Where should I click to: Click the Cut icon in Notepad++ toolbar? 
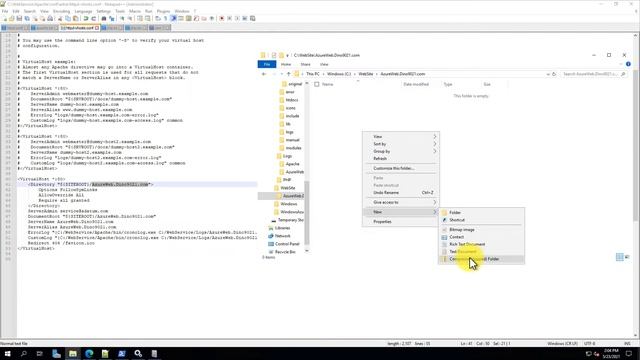point(60,18)
